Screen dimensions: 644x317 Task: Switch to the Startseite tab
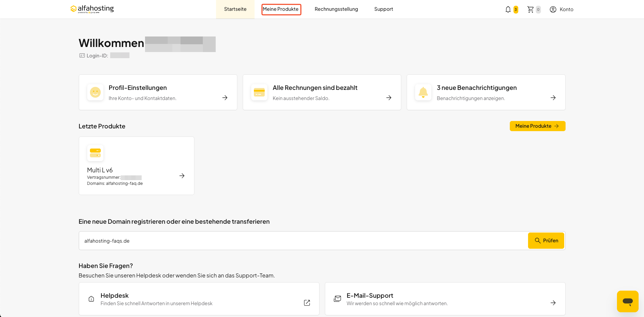point(235,9)
